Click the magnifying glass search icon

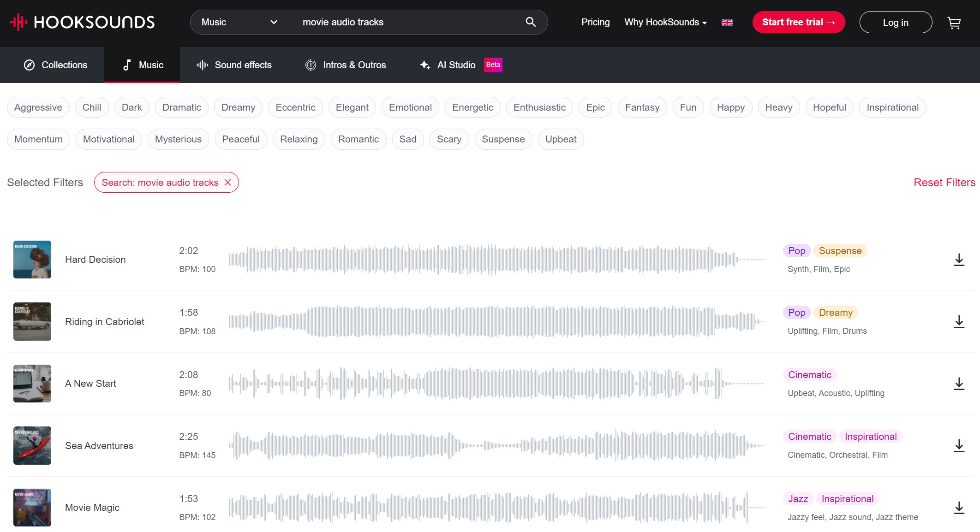coord(530,22)
